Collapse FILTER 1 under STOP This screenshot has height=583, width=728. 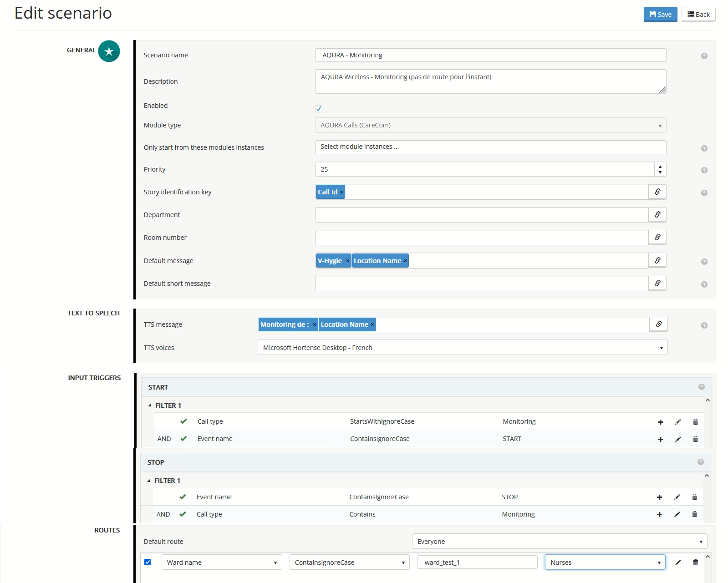(x=148, y=481)
